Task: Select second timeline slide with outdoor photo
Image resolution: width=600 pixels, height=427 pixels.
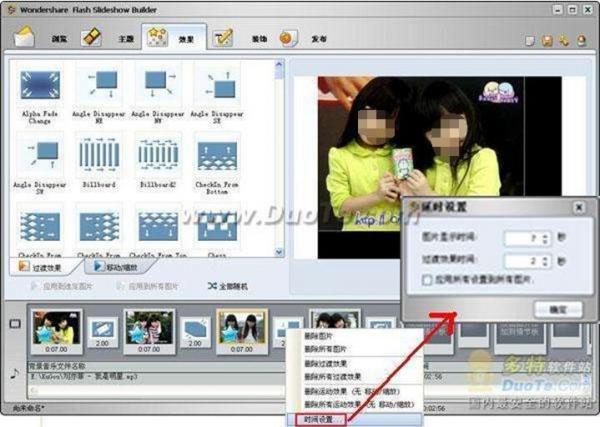Action: (149, 331)
